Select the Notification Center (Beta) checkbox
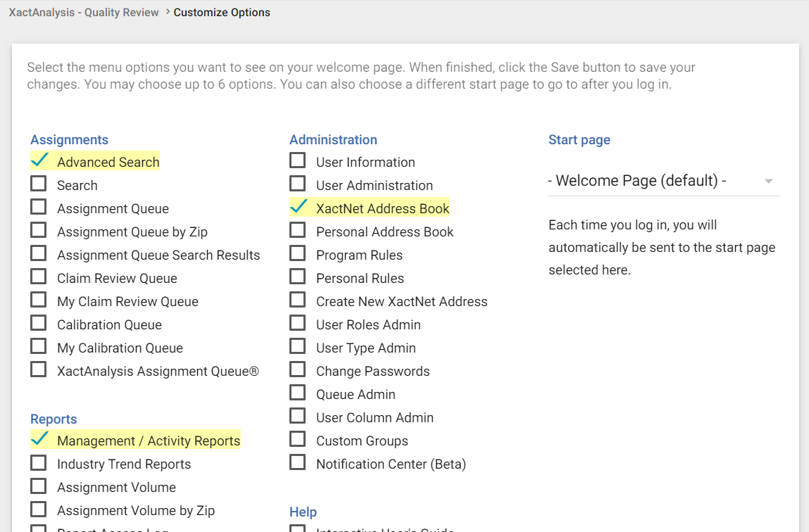 [x=298, y=463]
